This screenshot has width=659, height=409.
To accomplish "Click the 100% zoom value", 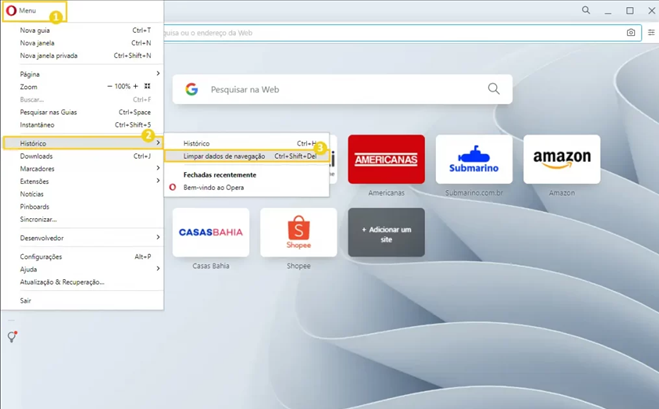I will (122, 86).
